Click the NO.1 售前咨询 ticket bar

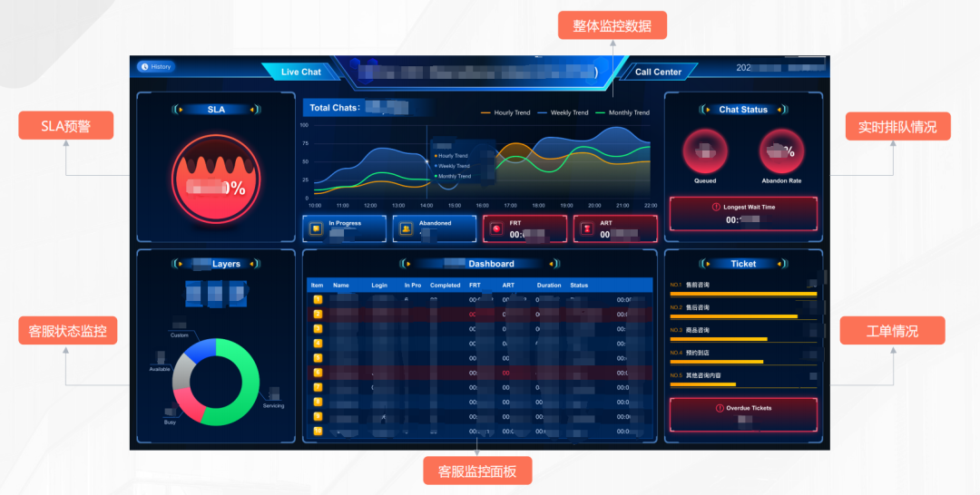pyautogui.click(x=743, y=294)
